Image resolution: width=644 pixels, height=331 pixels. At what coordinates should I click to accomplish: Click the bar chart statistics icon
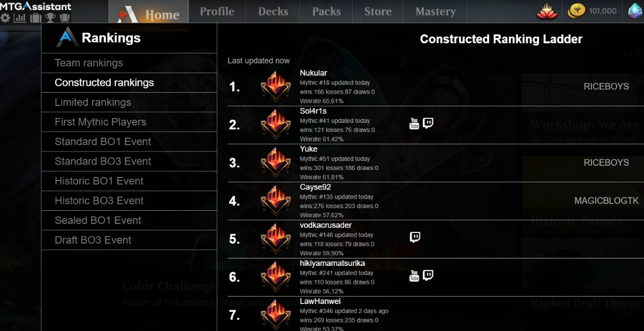[x=20, y=18]
